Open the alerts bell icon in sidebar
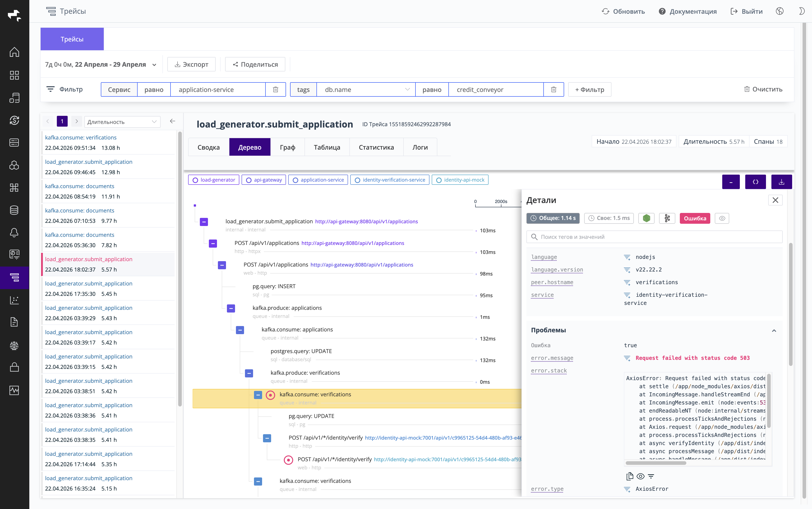This screenshot has width=812, height=509. 14,232
